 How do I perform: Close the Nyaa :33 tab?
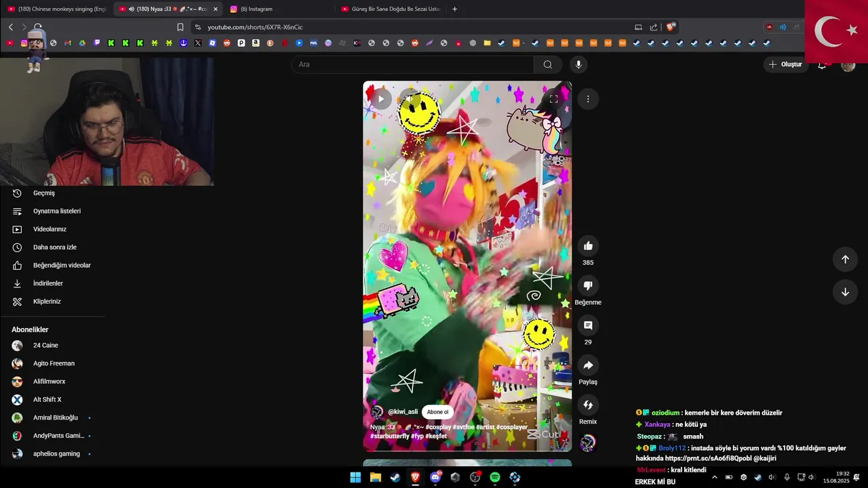pos(216,9)
